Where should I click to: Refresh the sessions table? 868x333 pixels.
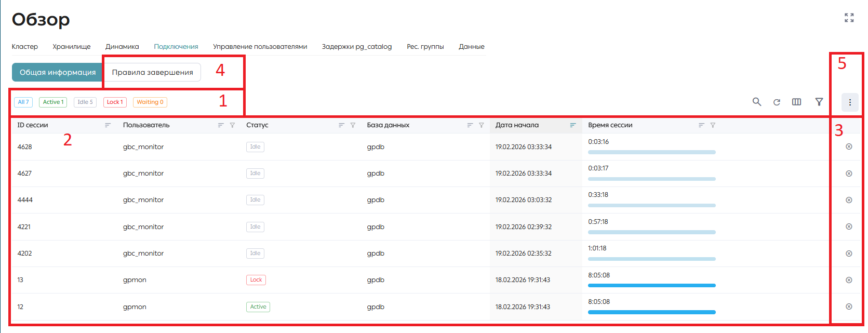777,102
